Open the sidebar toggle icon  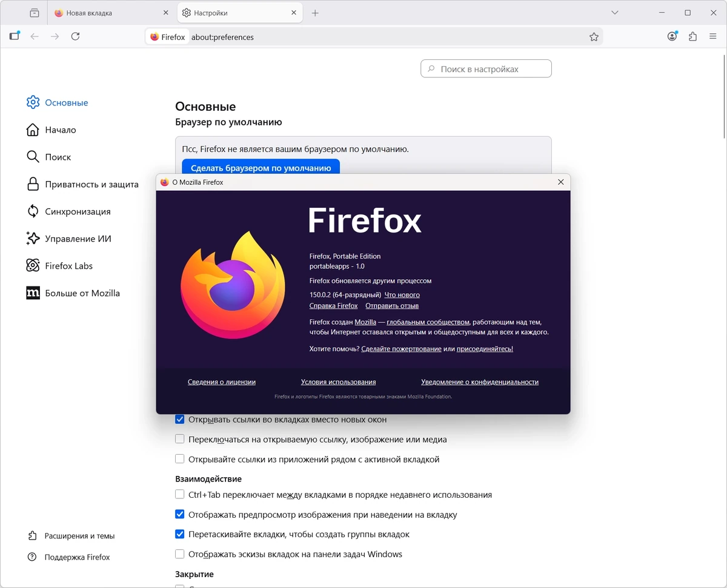[x=15, y=36]
